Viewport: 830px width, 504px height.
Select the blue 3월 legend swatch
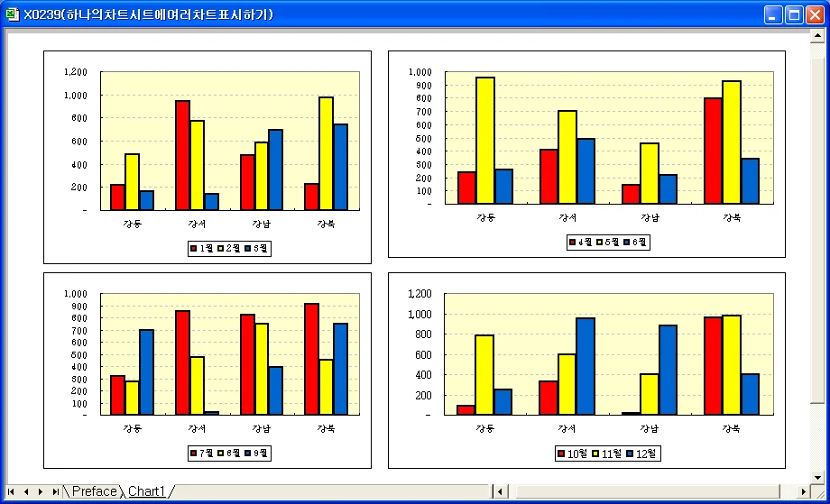(248, 249)
